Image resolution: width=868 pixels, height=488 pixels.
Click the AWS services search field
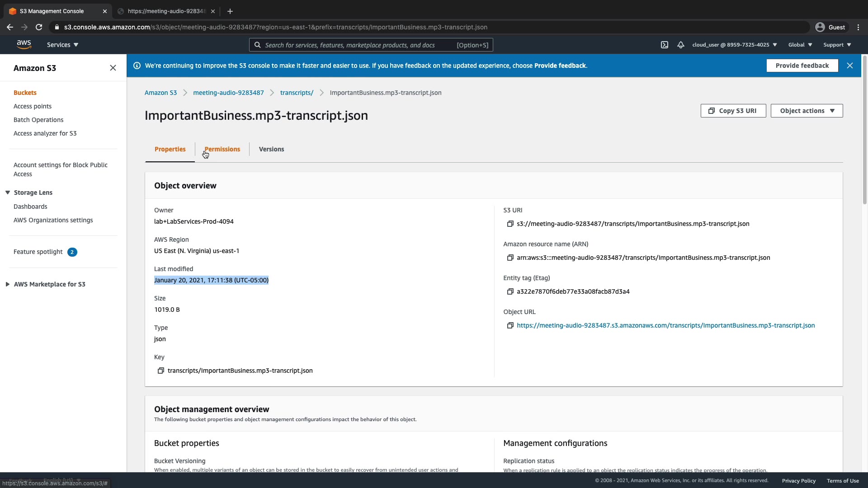pyautogui.click(x=357, y=45)
